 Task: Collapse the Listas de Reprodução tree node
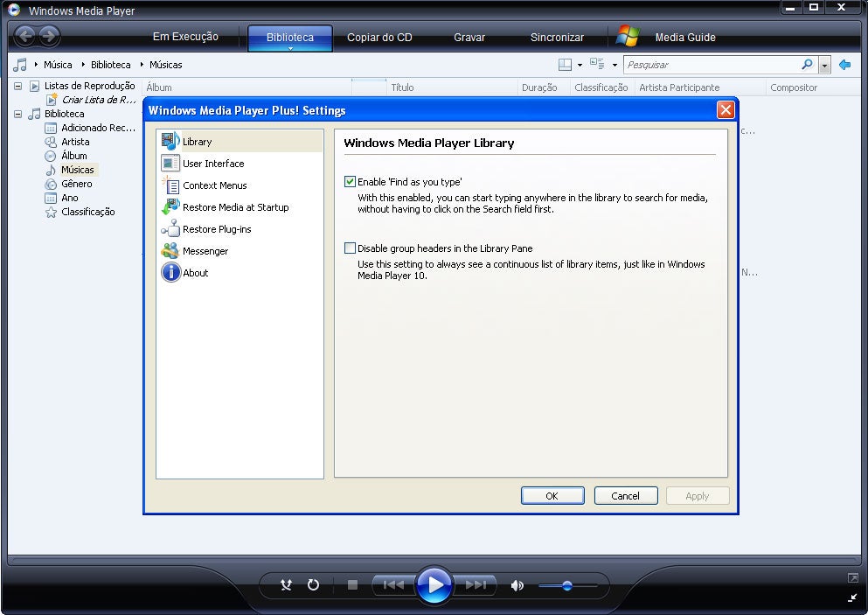click(17, 86)
